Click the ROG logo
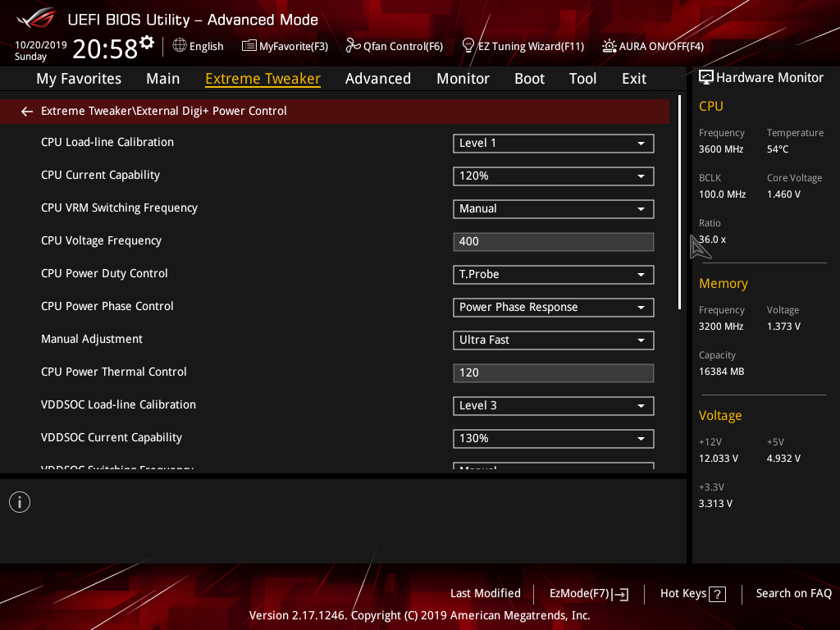 (35, 19)
